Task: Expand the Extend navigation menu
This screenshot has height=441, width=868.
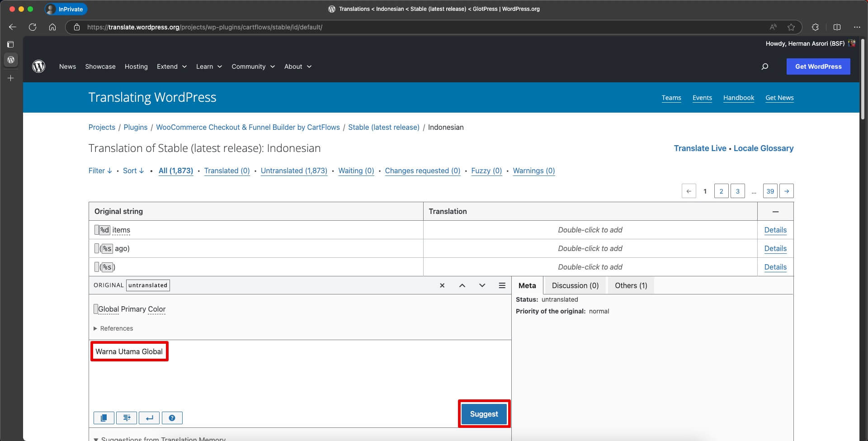Action: pos(171,66)
